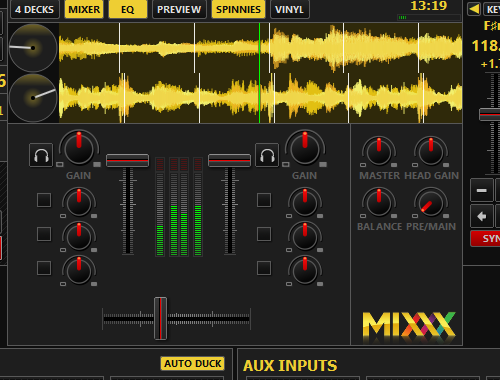
Task: Click the 118 BPM value
Action: (x=486, y=46)
